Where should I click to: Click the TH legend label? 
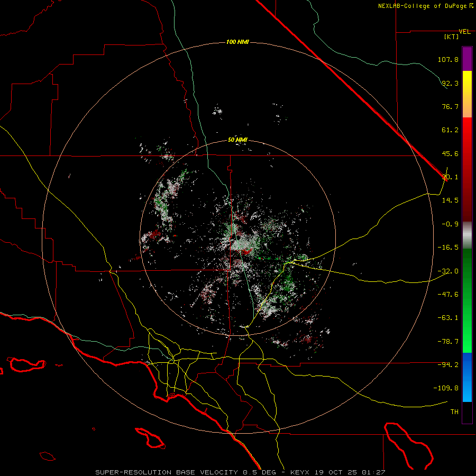454,411
